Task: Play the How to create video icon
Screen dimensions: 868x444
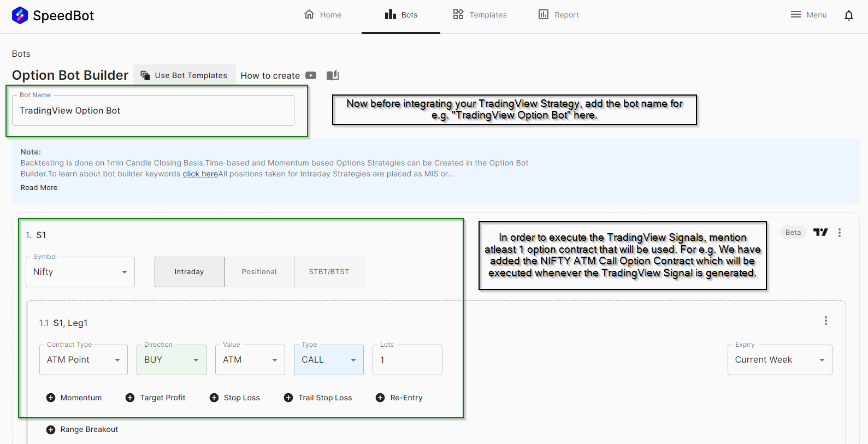Action: click(x=311, y=75)
